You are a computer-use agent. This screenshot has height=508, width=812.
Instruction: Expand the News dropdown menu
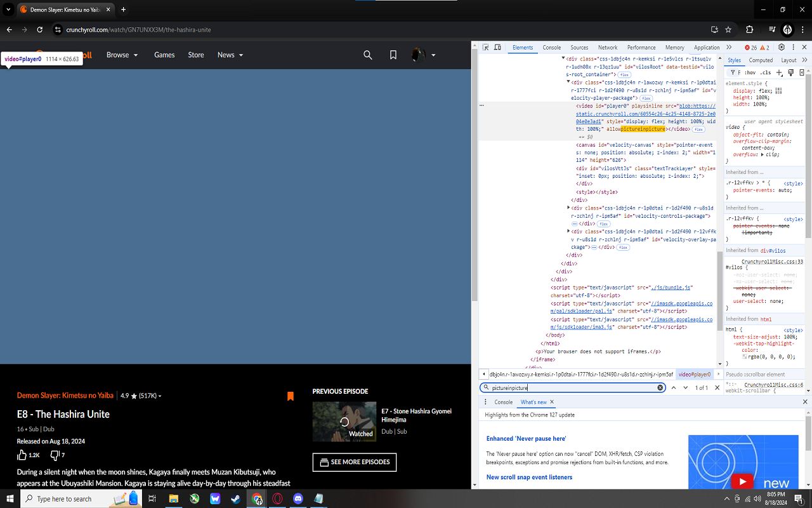pos(230,55)
